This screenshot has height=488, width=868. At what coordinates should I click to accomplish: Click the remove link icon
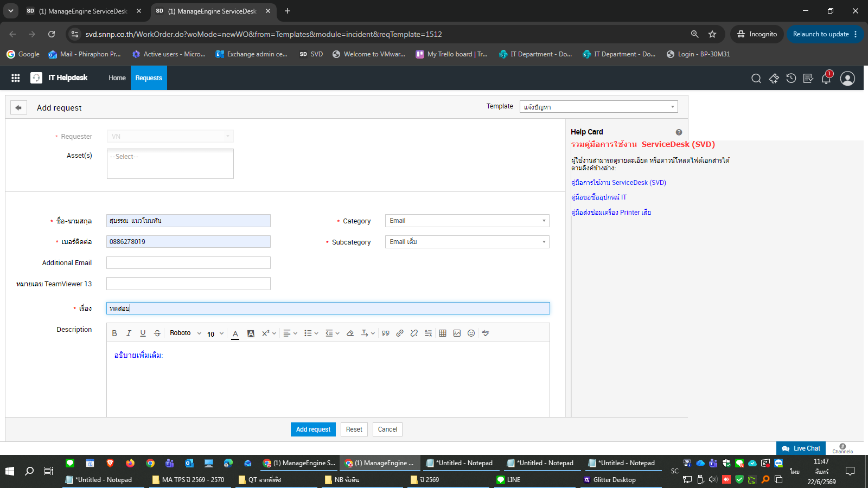pos(414,333)
